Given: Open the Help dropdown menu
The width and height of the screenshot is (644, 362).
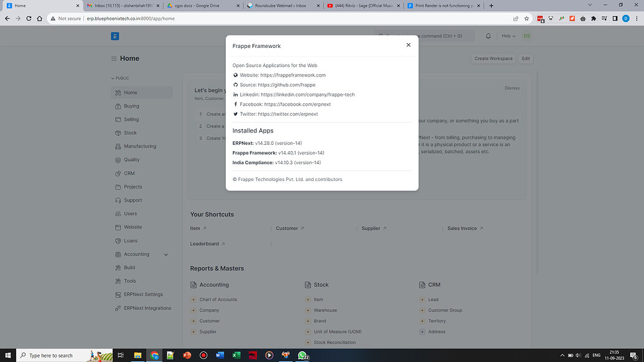Looking at the screenshot, I should pos(510,35).
